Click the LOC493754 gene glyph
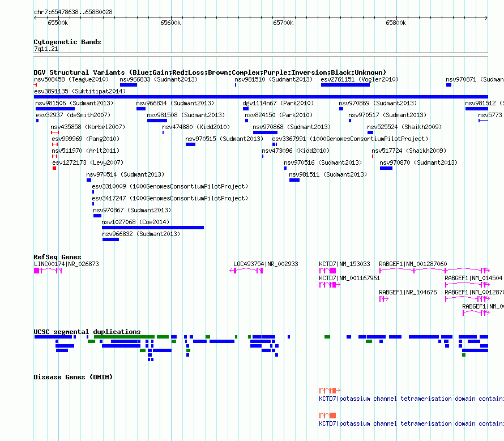Screen dimensions: 504x441 pyautogui.click(x=246, y=271)
